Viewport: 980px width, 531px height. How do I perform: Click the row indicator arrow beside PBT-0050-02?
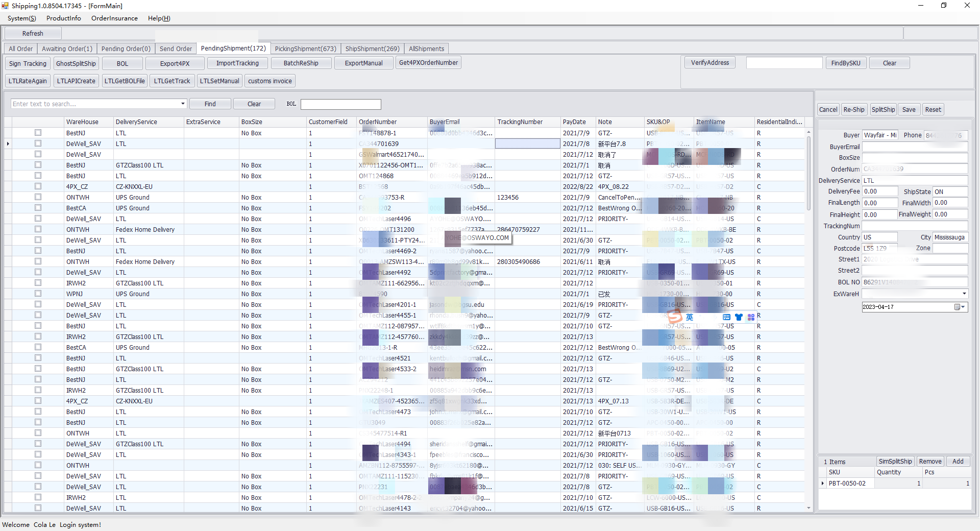(822, 483)
